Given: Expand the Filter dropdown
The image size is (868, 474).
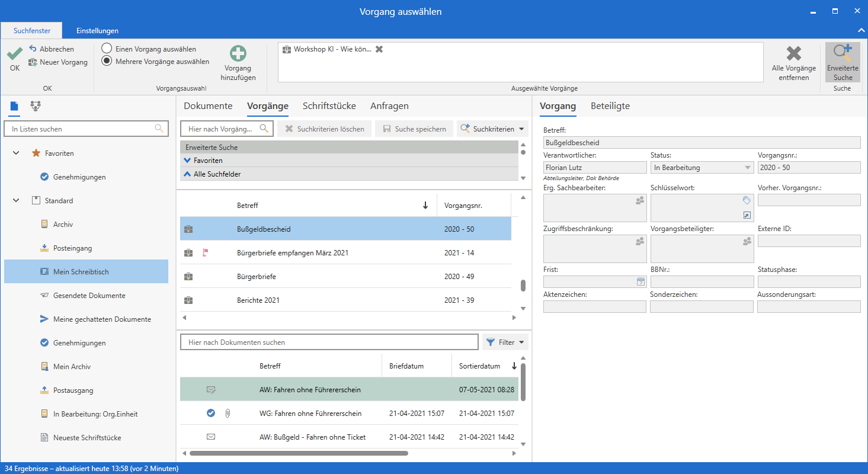Looking at the screenshot, I should 505,342.
